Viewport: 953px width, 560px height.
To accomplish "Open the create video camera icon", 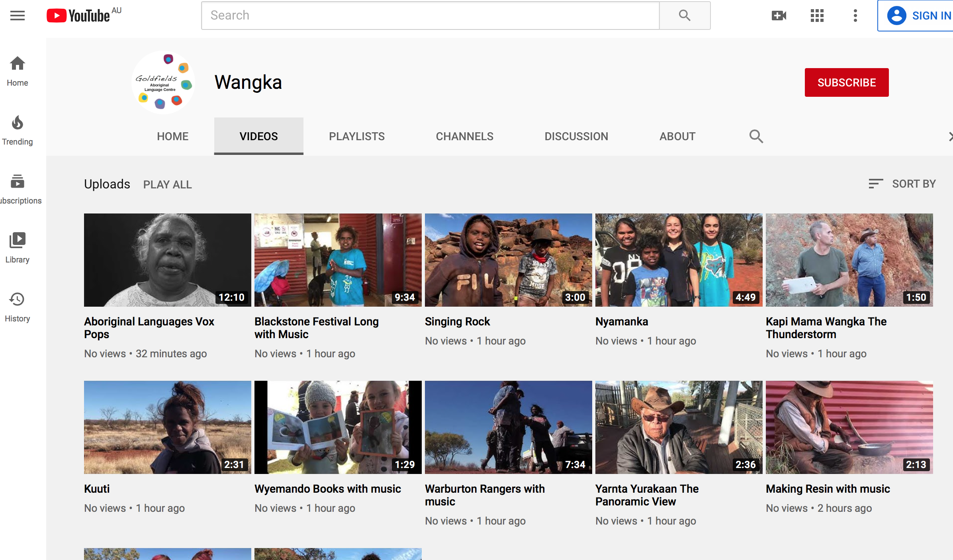I will (x=779, y=16).
